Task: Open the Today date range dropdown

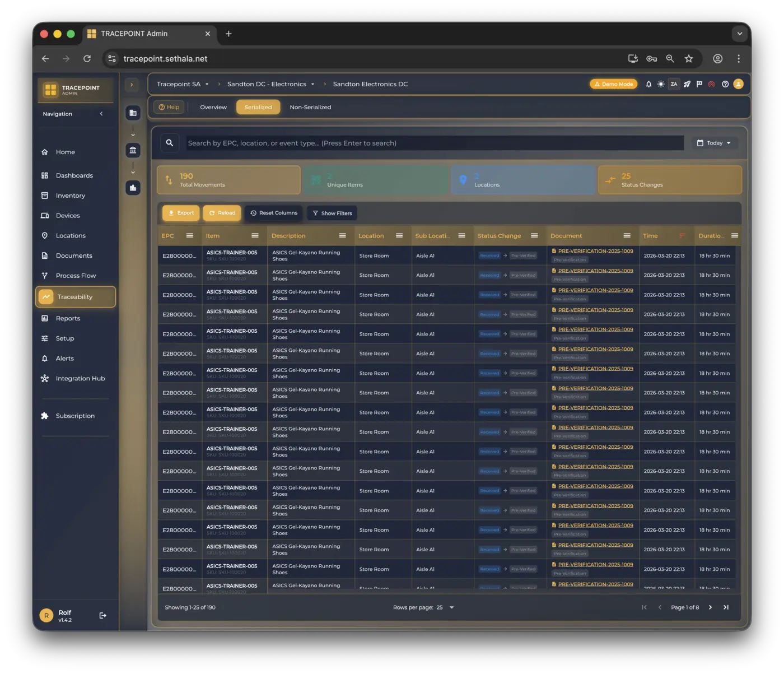Action: click(713, 143)
